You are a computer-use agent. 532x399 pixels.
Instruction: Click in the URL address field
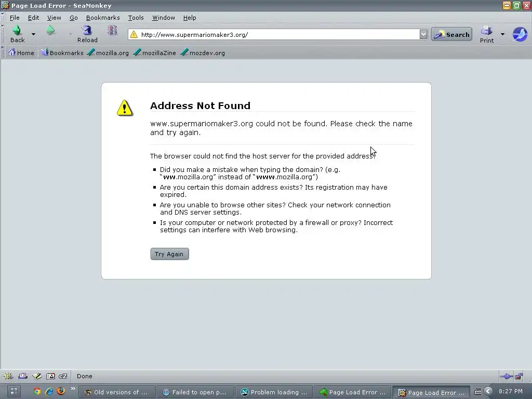coord(278,35)
